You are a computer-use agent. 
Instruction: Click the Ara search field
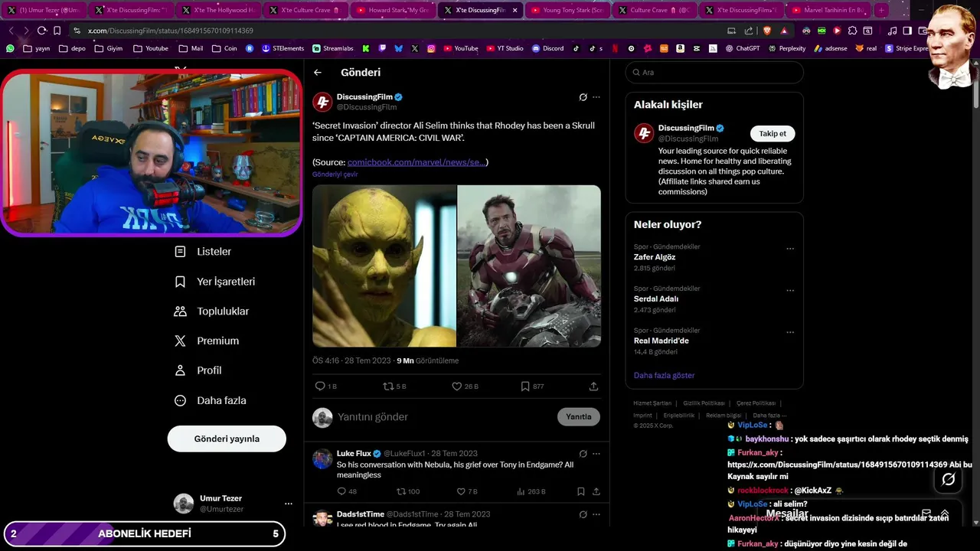pyautogui.click(x=714, y=73)
